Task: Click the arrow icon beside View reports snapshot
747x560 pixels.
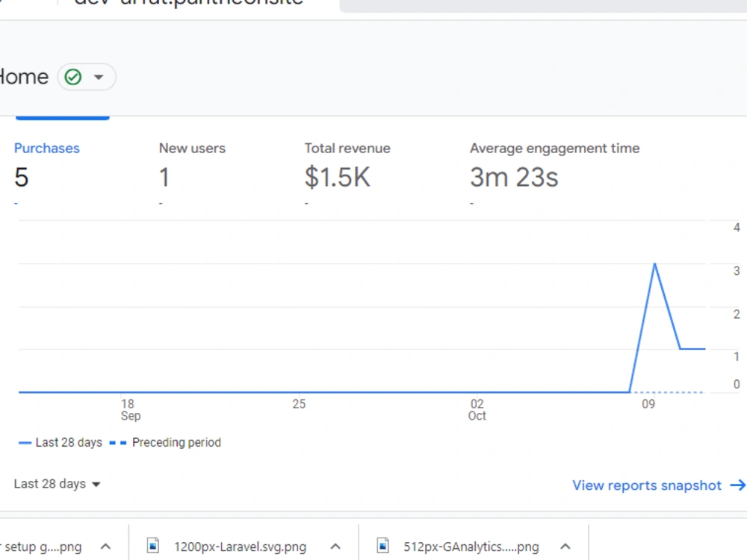Action: pos(738,485)
